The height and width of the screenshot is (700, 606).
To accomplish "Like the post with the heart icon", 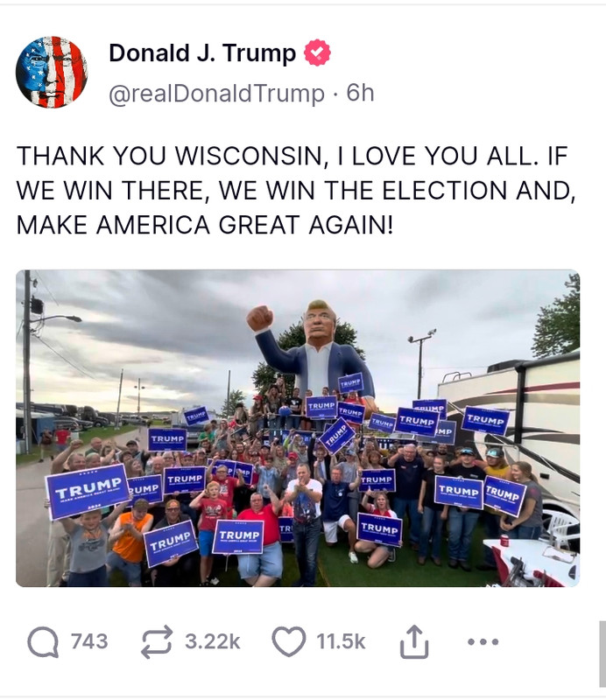I will pyautogui.click(x=289, y=641).
